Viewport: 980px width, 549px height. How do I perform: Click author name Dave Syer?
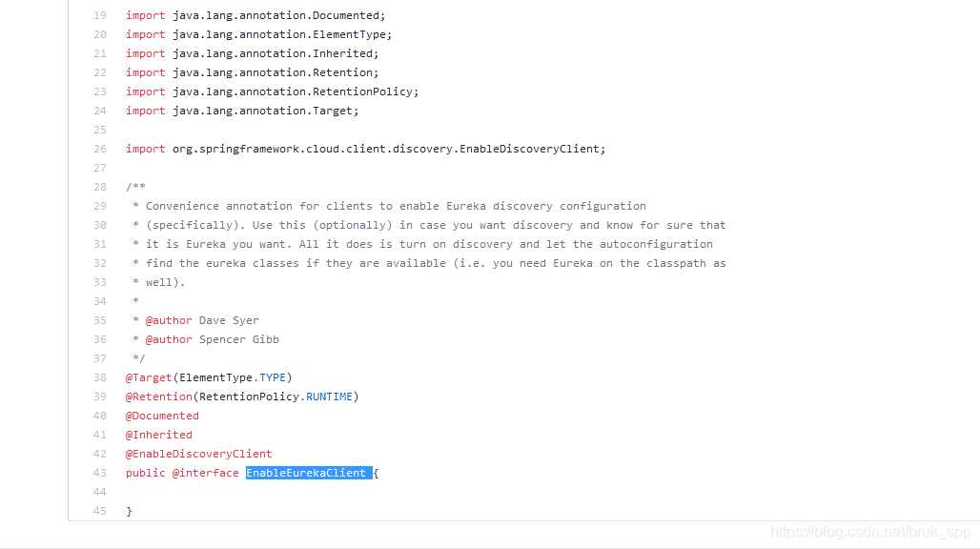(x=229, y=320)
